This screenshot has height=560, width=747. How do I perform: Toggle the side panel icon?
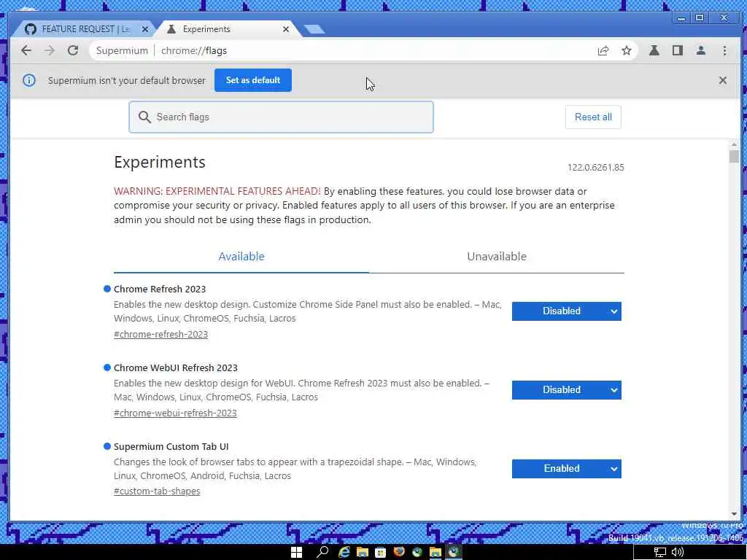[x=678, y=50]
